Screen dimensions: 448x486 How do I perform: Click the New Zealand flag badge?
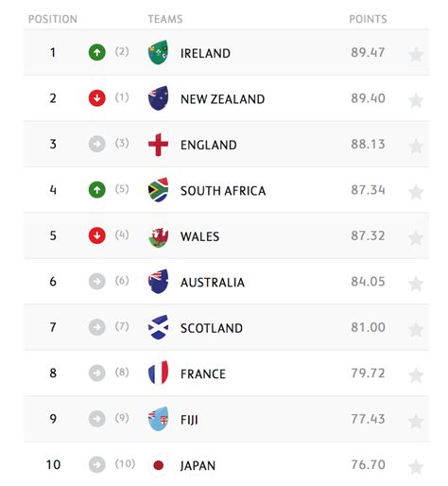coord(158,98)
